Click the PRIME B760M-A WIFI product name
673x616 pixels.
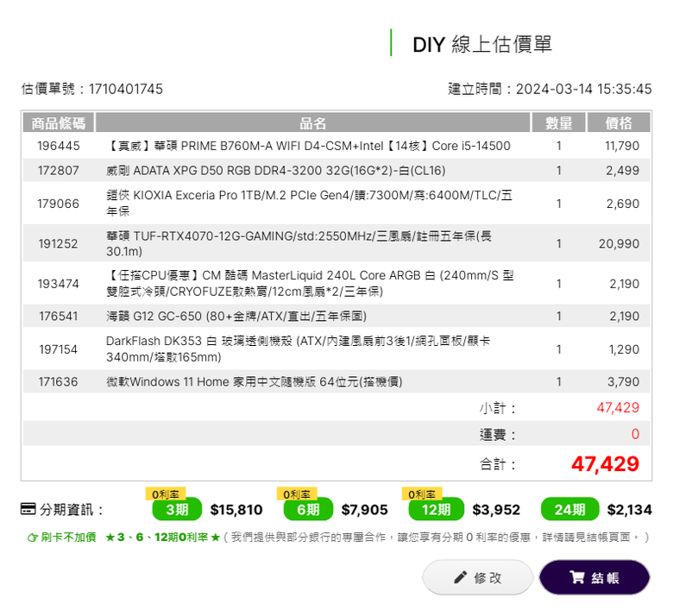click(x=309, y=146)
